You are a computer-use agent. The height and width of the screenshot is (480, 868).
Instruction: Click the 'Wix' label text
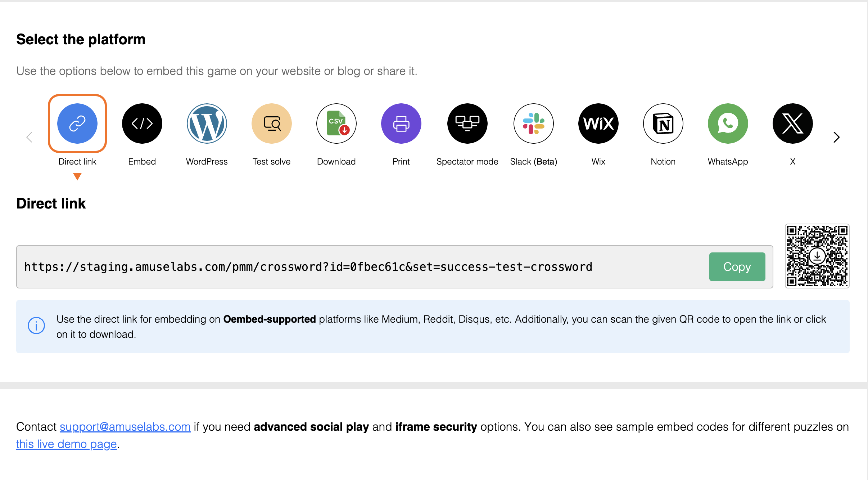coord(598,162)
